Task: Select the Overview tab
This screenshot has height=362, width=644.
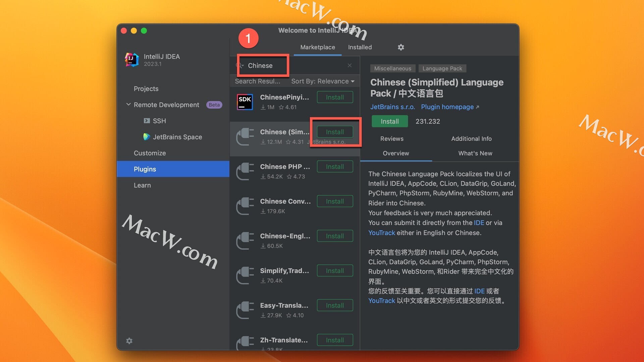Action: click(396, 153)
